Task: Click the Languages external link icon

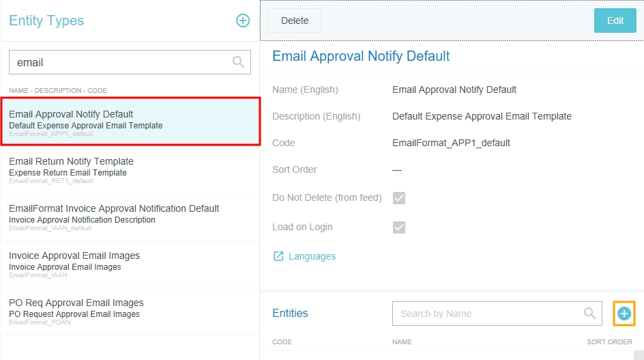Action: click(x=278, y=256)
